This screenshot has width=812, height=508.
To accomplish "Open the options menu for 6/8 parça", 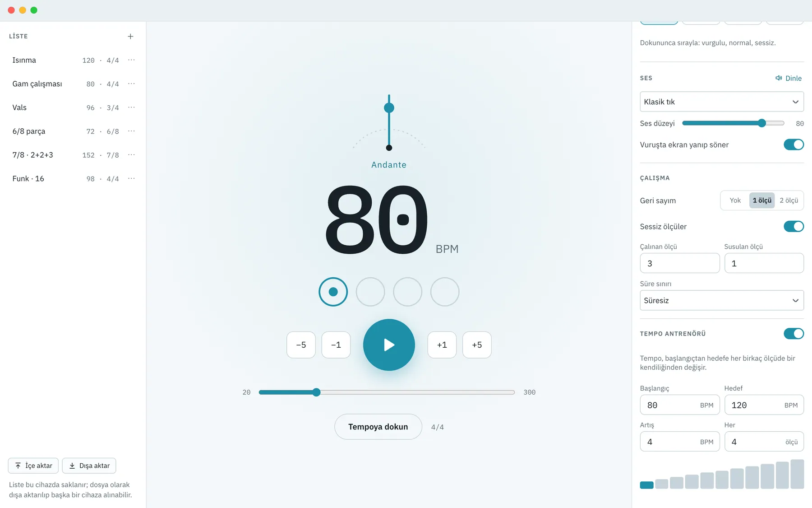I will tap(131, 131).
